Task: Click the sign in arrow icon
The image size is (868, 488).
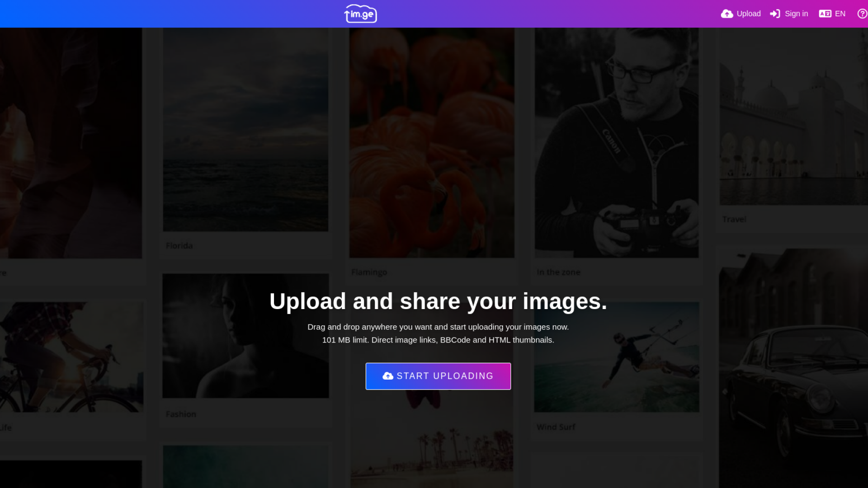Action: [775, 14]
